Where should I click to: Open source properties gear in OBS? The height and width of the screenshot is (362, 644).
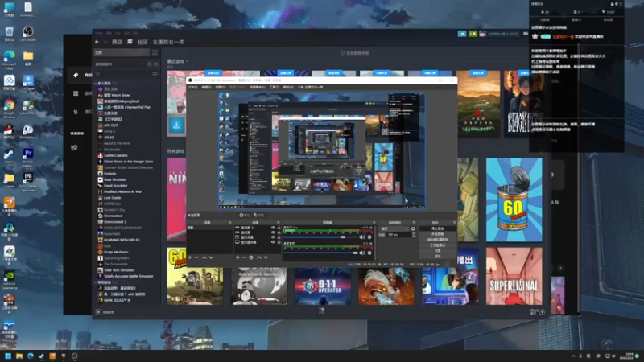pyautogui.click(x=251, y=257)
